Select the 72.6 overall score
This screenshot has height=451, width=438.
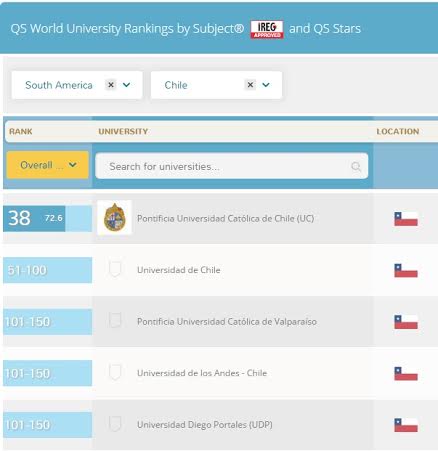tap(54, 218)
